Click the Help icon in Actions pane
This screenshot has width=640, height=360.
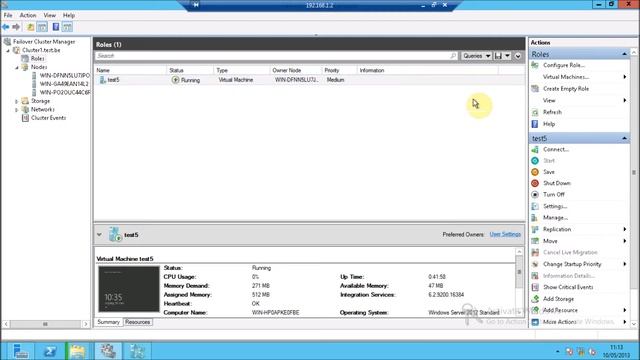(x=535, y=124)
